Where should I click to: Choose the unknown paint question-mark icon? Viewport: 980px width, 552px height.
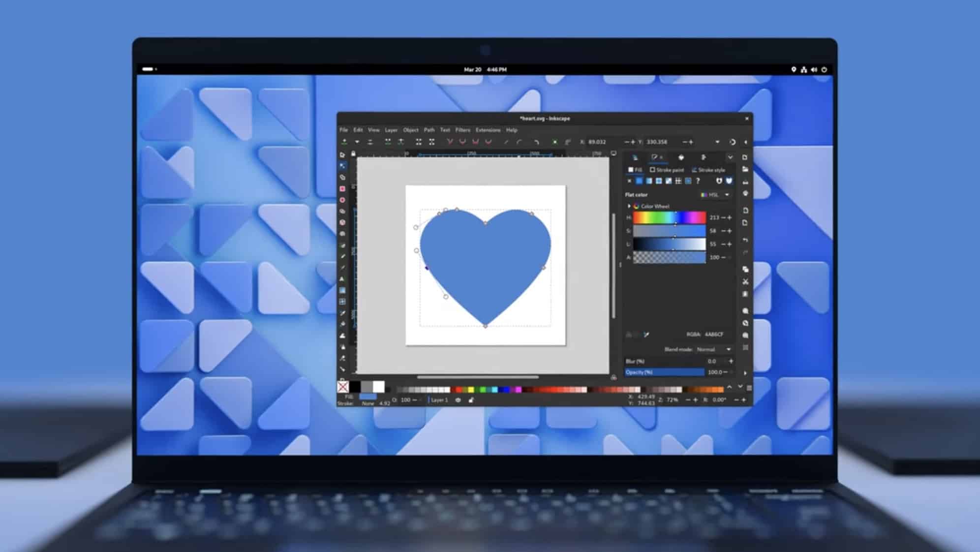[x=698, y=181]
